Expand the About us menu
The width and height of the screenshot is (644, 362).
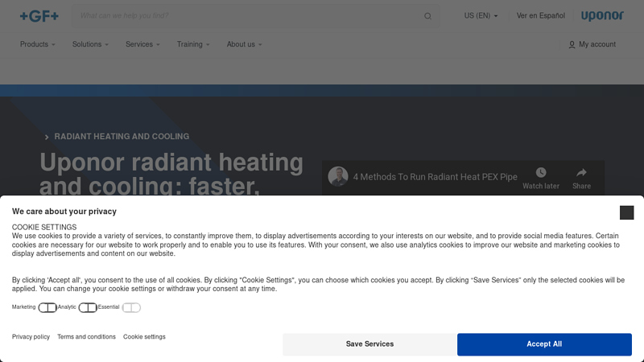click(x=245, y=44)
